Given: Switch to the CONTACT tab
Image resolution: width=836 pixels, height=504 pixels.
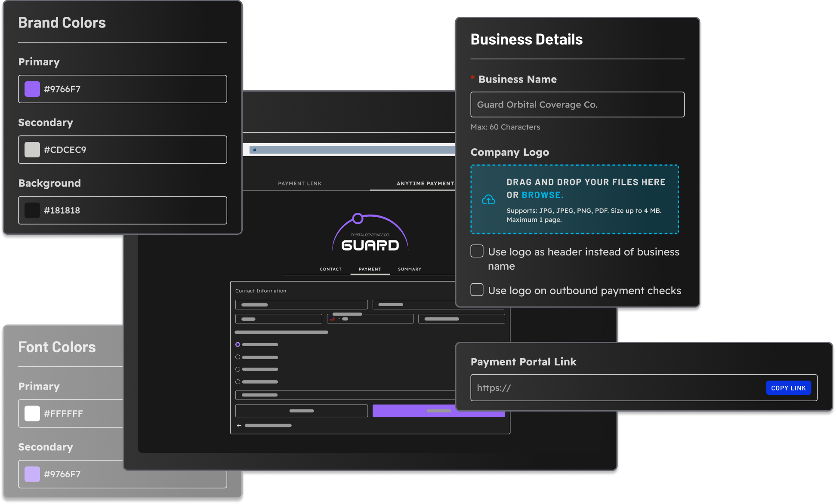Looking at the screenshot, I should [330, 269].
